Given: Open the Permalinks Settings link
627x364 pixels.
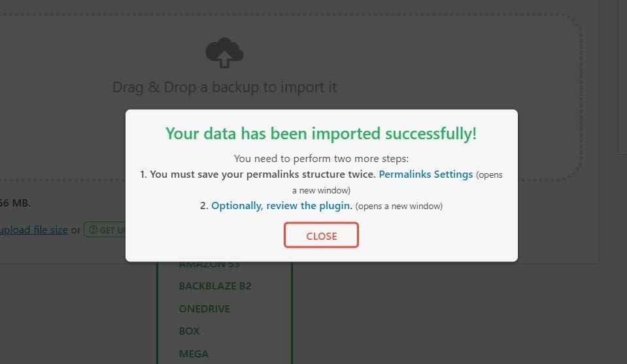Looking at the screenshot, I should click(426, 174).
